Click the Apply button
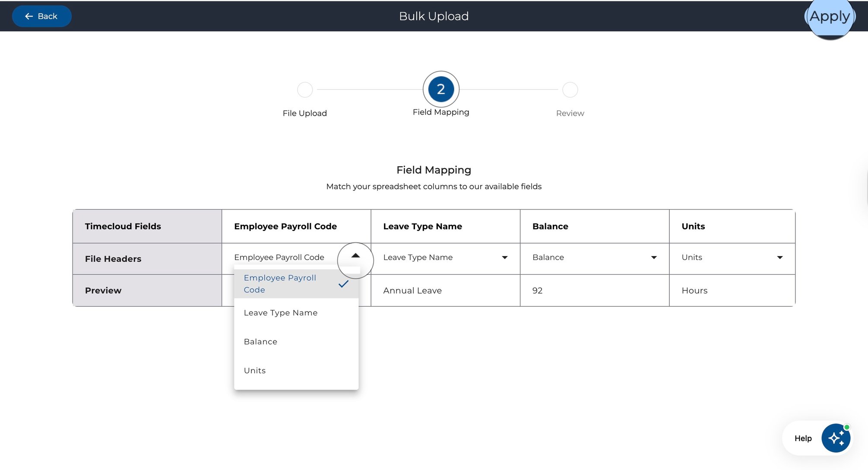The height and width of the screenshot is (470, 868). (x=830, y=16)
